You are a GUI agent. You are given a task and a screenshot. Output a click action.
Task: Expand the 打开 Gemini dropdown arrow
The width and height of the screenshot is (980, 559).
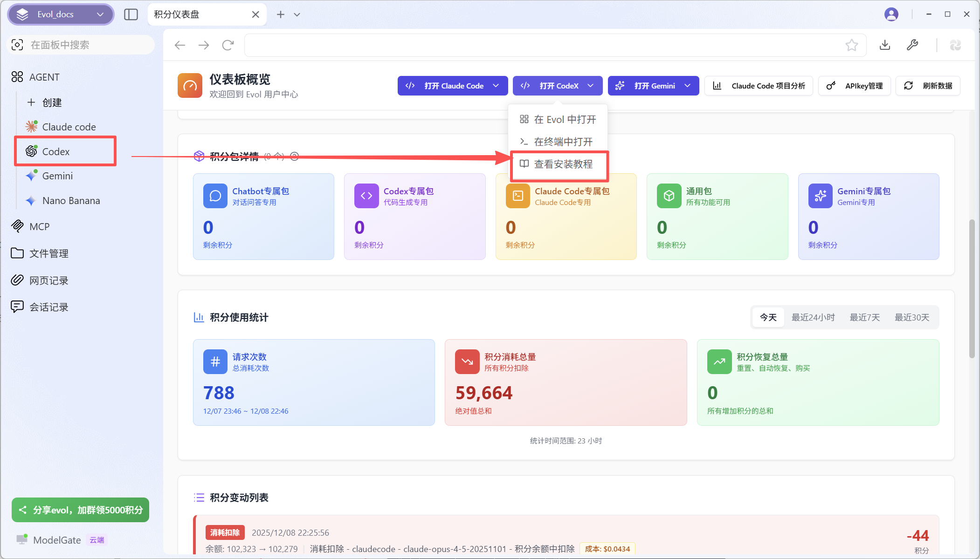687,86
